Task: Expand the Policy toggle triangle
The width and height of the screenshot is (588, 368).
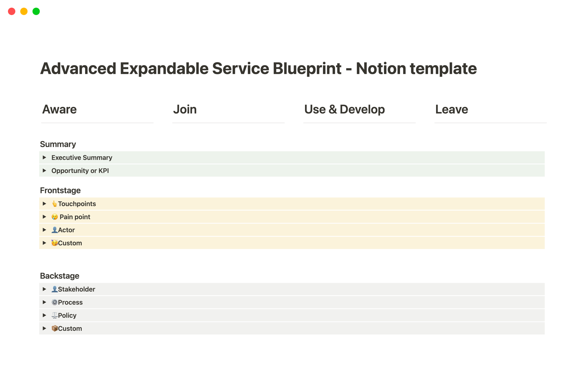Action: click(44, 316)
